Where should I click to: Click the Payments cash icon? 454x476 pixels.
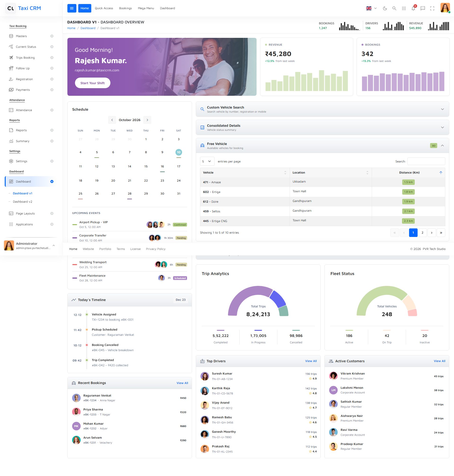coord(11,90)
